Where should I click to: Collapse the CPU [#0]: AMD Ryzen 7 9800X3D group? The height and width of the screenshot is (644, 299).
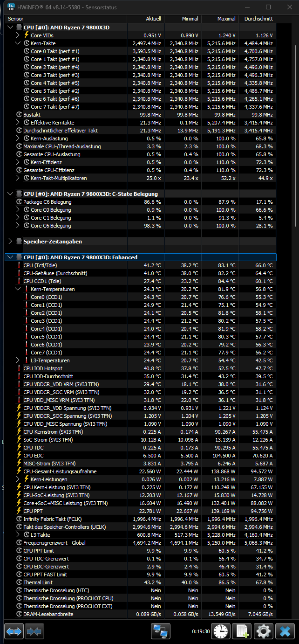(x=11, y=28)
